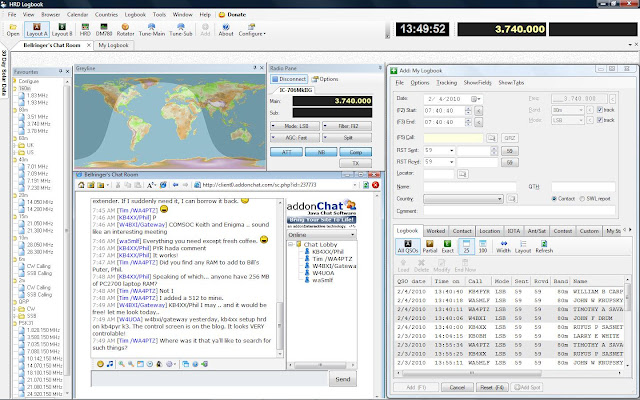Click Disconnect in Radio Pane
Viewport: 640px width, 400px height.
pyautogui.click(x=289, y=79)
